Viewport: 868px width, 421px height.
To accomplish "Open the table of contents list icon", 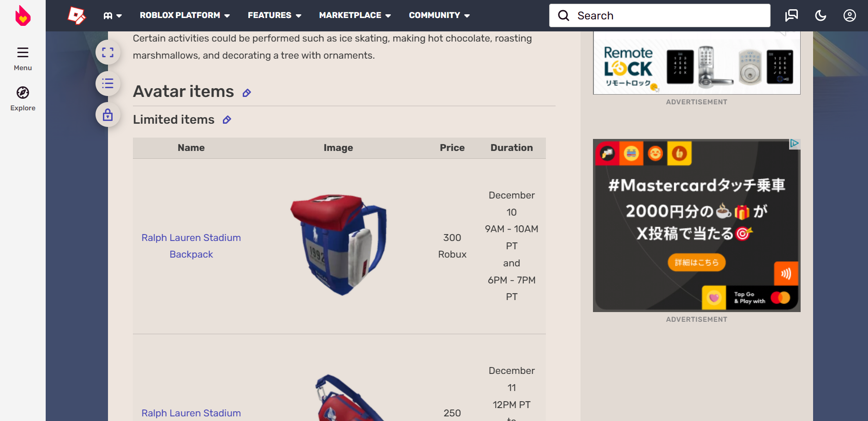I will tap(108, 84).
